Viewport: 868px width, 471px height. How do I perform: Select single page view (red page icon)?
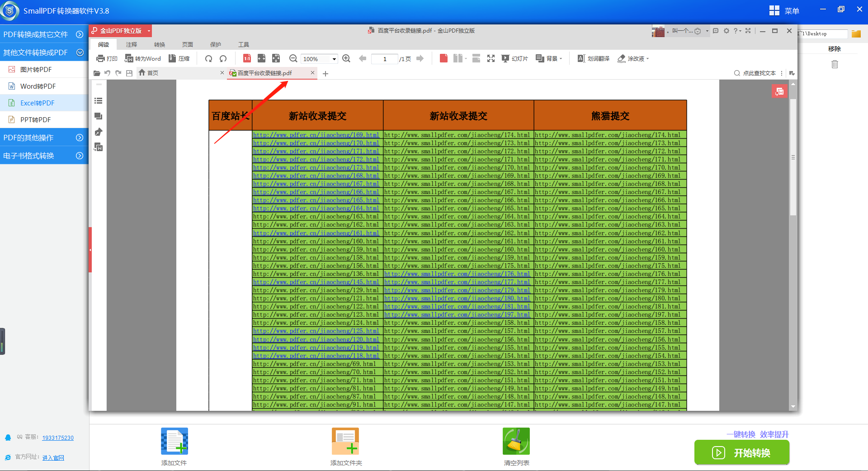443,58
